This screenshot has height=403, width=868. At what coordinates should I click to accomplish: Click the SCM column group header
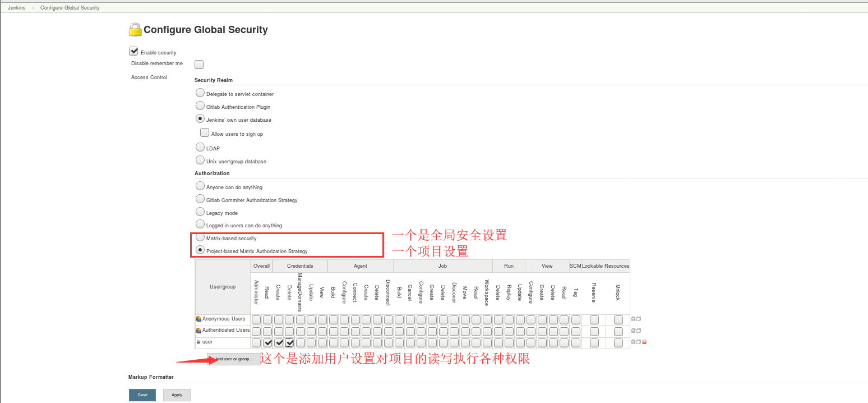575,266
